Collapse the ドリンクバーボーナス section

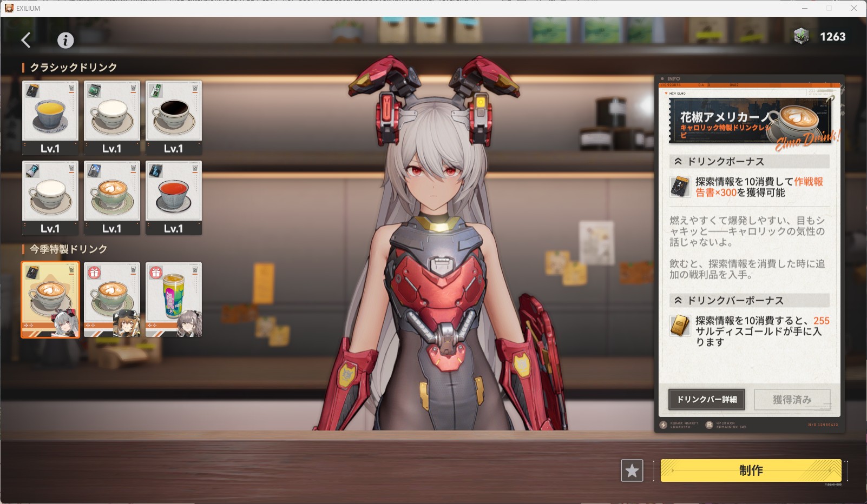click(x=678, y=300)
